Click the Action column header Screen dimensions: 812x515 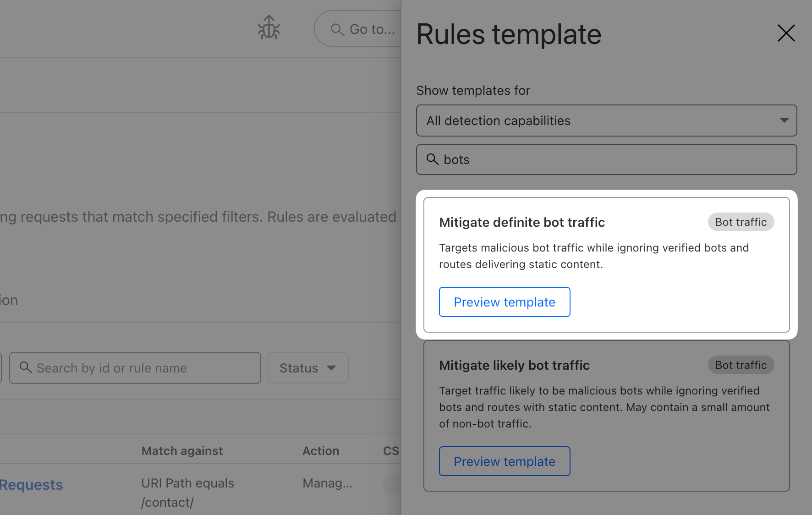pos(320,450)
